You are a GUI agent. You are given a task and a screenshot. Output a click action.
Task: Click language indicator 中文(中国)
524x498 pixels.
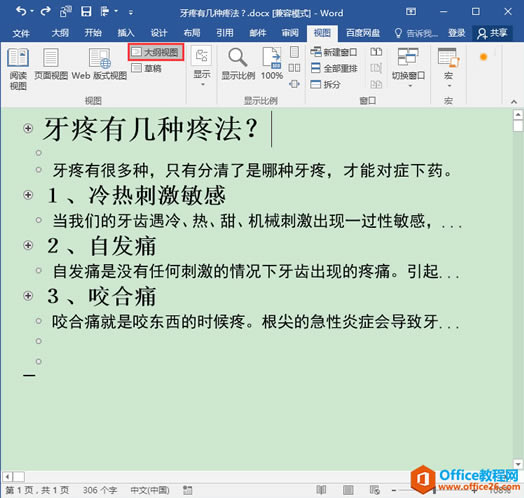[150, 490]
